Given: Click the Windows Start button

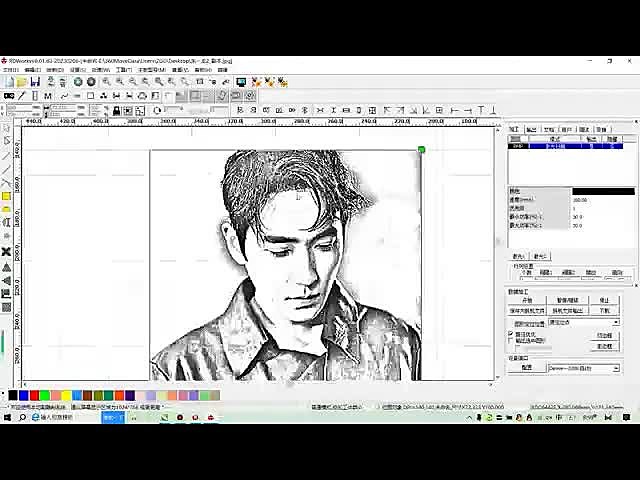Looking at the screenshot, I should (7, 417).
